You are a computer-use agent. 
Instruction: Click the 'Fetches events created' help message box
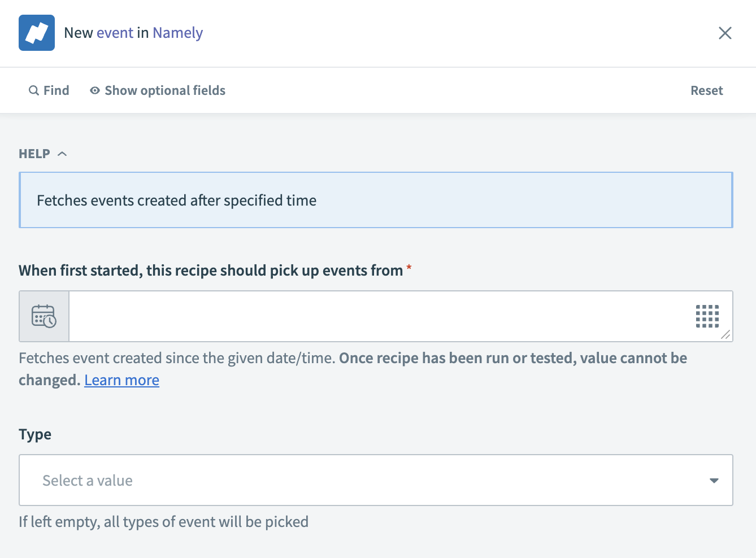(376, 200)
